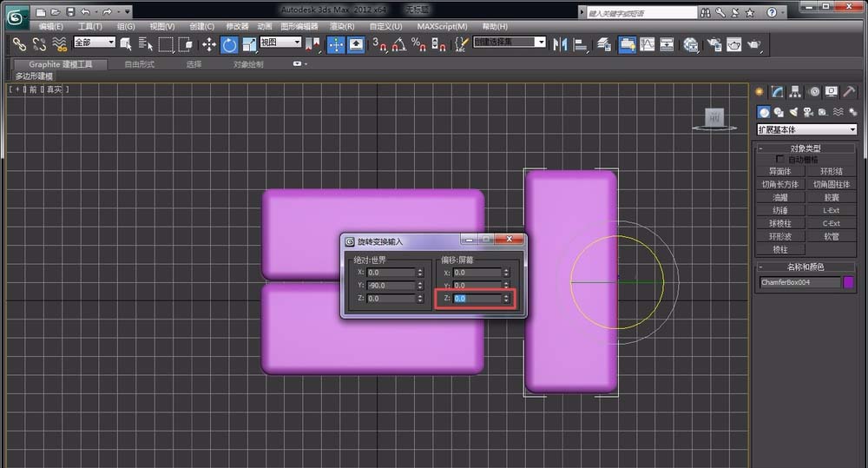Open the Material Editor from the toolbar
Image resolution: width=868 pixels, height=468 pixels.
pos(691,44)
